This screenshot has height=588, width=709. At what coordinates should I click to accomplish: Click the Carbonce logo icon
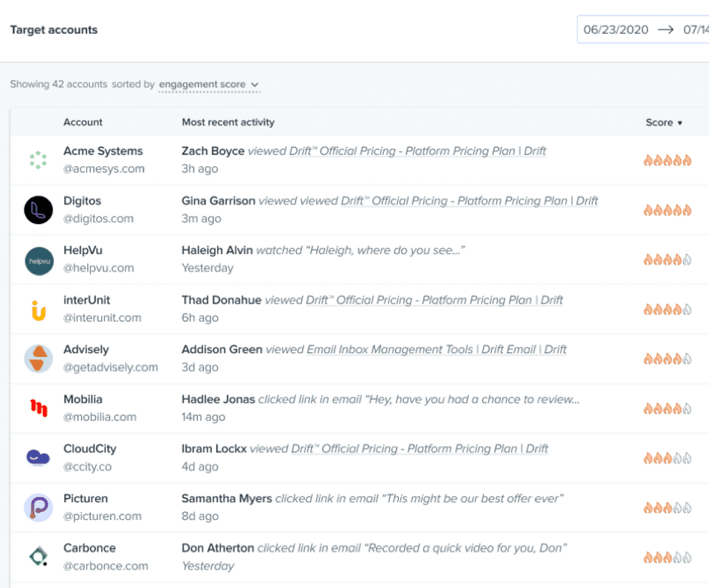[x=38, y=556]
